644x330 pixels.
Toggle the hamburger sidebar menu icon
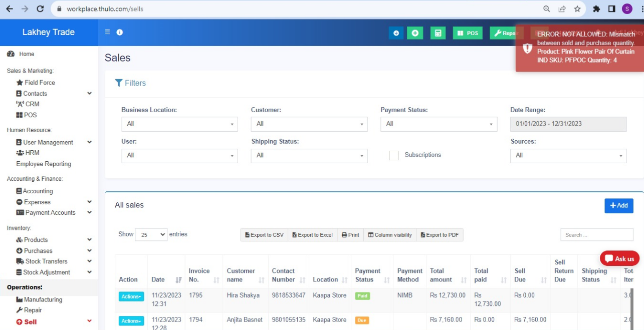[x=107, y=32]
